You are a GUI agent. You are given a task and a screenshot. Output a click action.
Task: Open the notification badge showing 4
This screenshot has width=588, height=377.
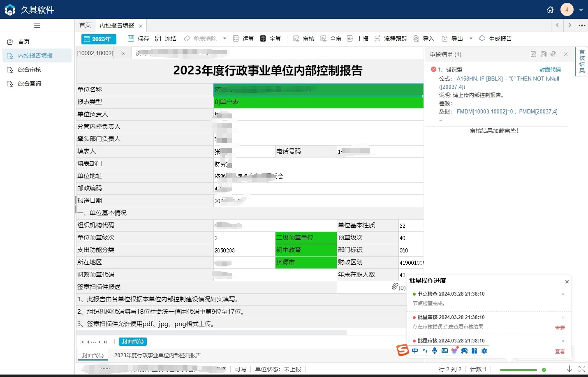pyautogui.click(x=567, y=9)
